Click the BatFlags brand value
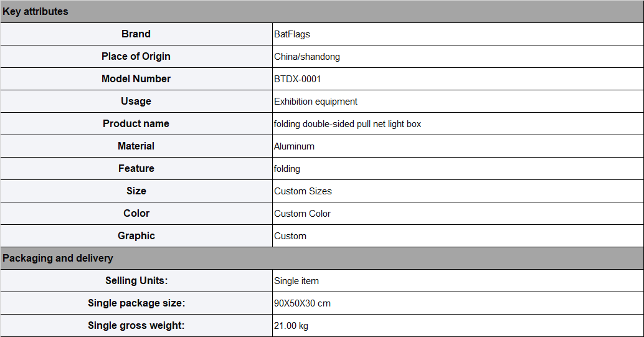 [292, 34]
